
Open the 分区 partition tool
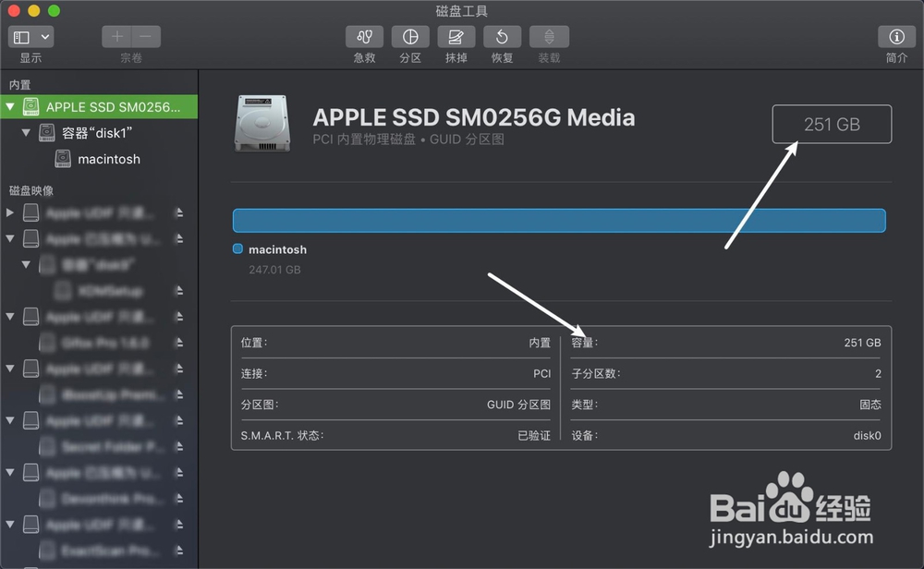pos(410,37)
